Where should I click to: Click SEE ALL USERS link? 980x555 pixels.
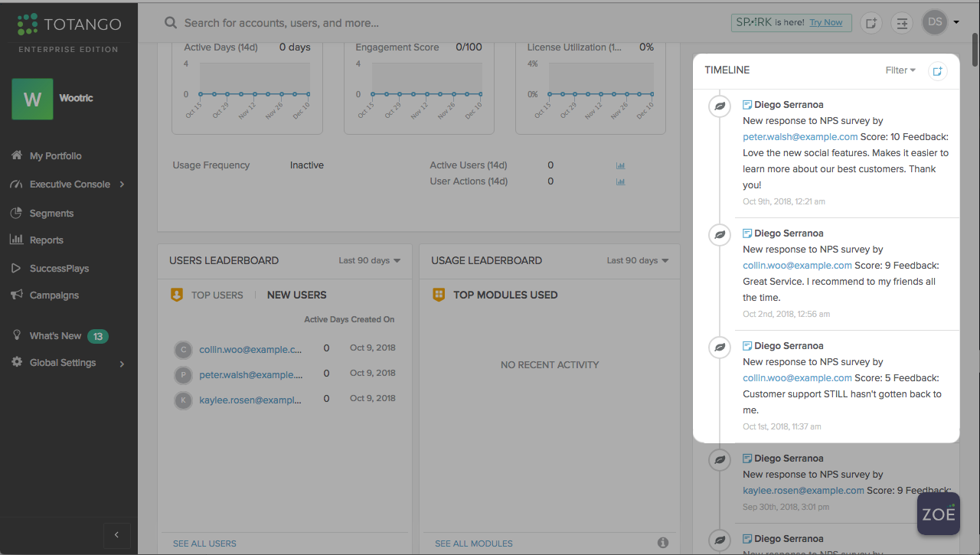click(204, 544)
